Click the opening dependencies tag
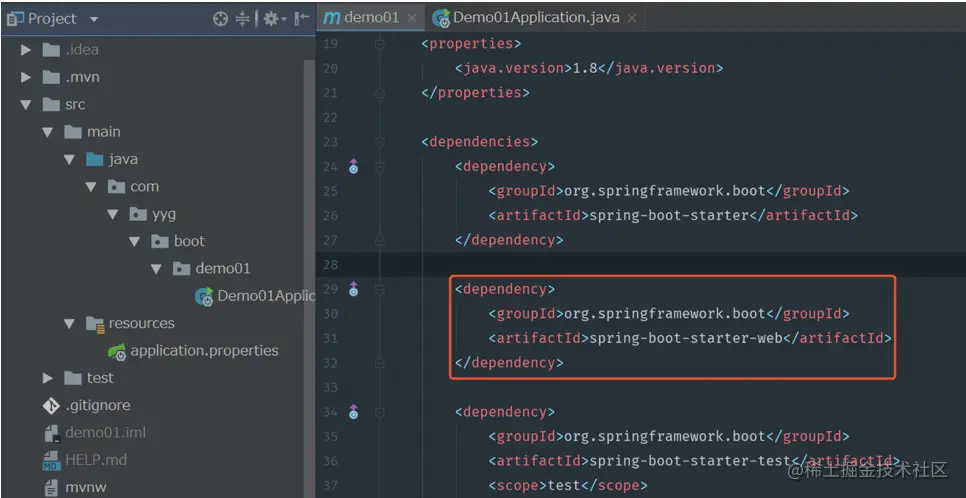Screen dimensions: 966x498 pyautogui.click(x=480, y=142)
